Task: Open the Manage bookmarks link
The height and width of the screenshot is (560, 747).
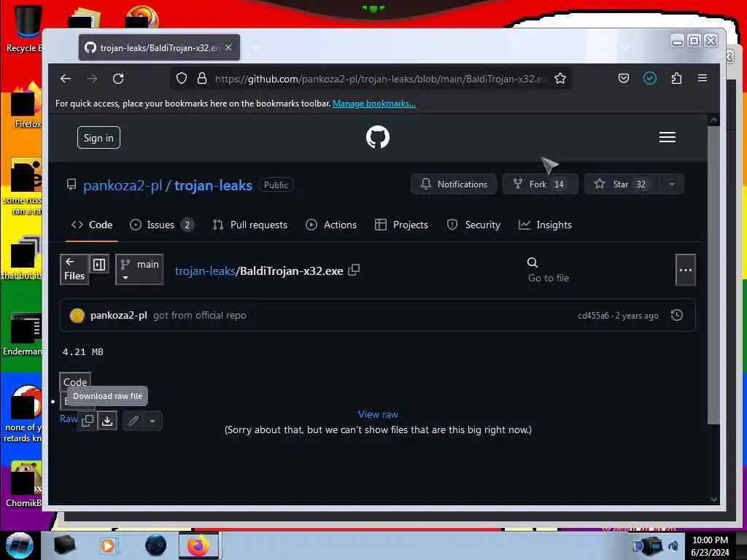Action: [x=374, y=104]
